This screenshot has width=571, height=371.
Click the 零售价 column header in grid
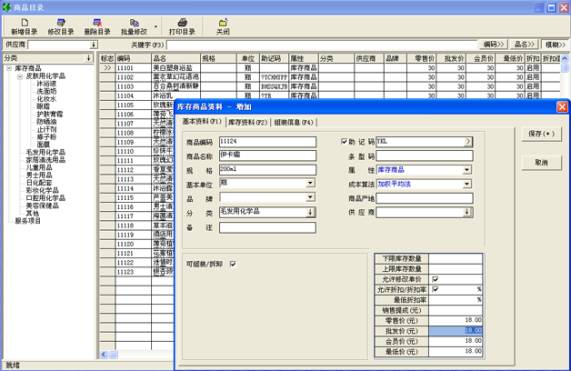421,58
